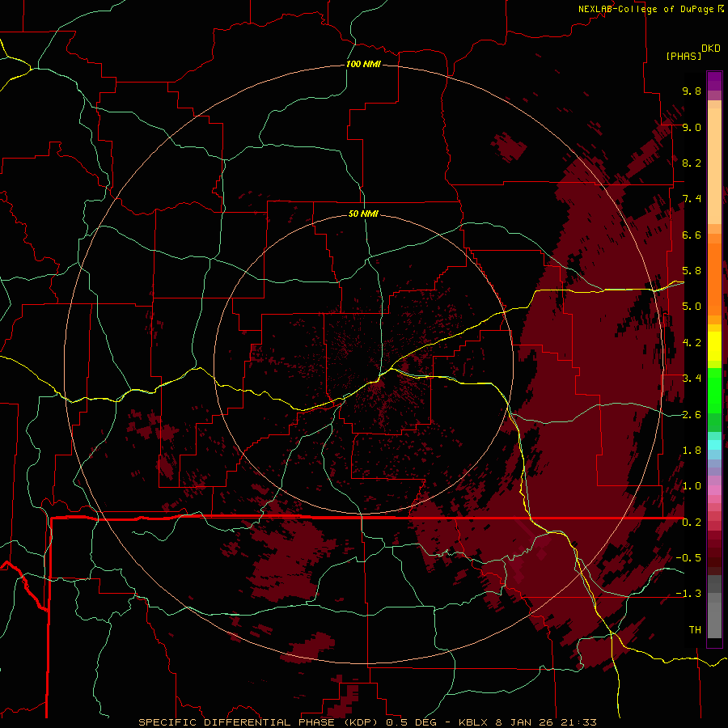Click the 1.0 scale value
This screenshot has width=728, height=728.
click(692, 486)
